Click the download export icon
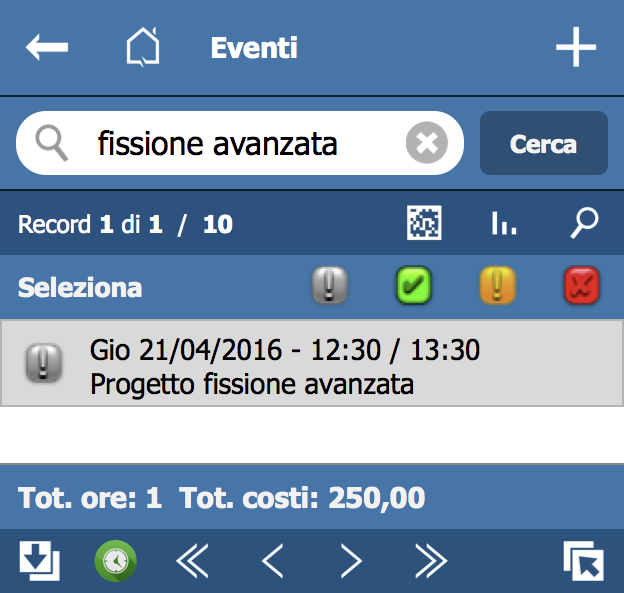Screen dimensions: 624x593 click(x=39, y=560)
